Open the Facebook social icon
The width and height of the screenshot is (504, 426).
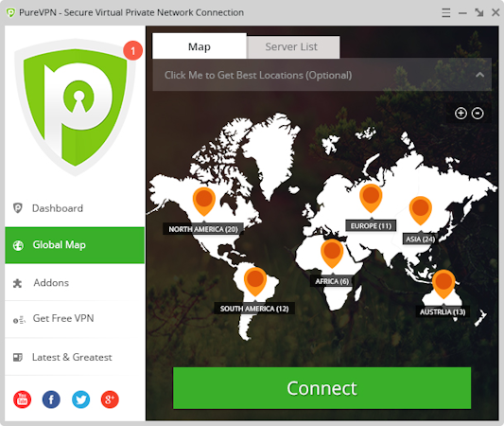click(x=51, y=399)
